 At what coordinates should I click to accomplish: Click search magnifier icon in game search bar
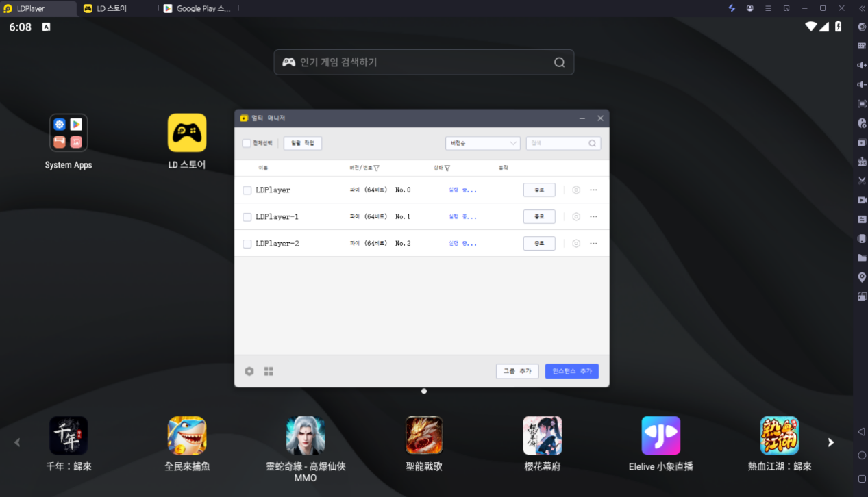pos(560,62)
